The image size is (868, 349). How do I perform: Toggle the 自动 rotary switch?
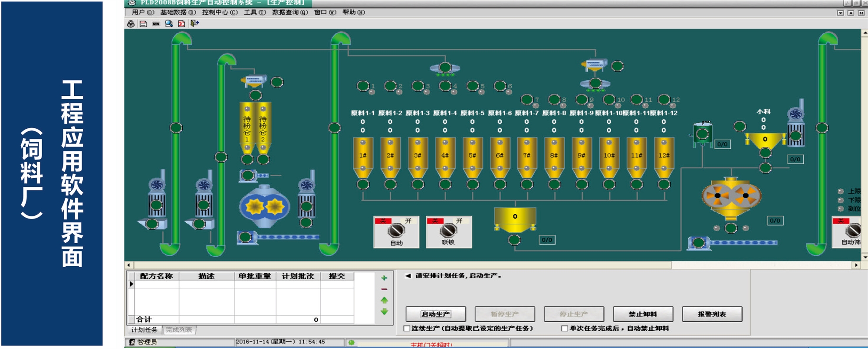coord(396,231)
